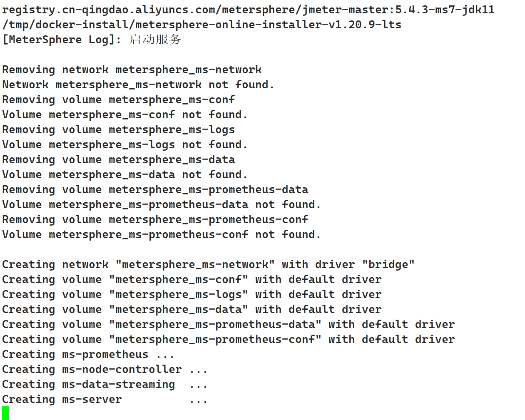Screen dimensions: 525x420
Task: Click Creating volume "metersphere_ms-prometheus-data" line
Action: tap(228, 324)
